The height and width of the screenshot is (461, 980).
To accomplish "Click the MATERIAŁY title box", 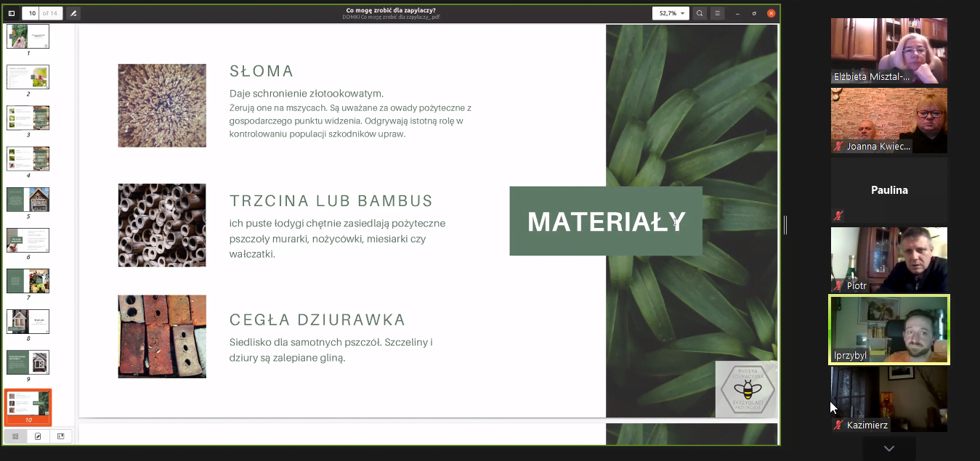I will tap(606, 221).
